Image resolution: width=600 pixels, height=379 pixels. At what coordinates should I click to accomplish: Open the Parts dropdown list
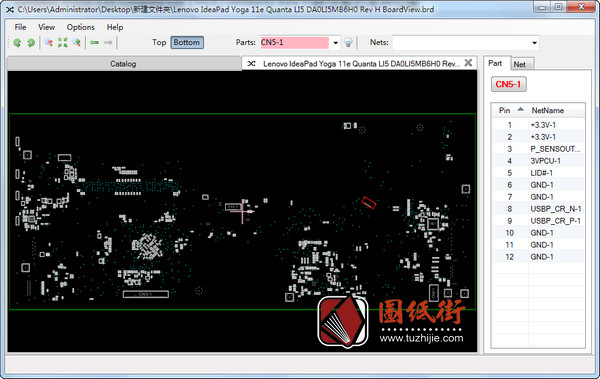coord(336,42)
